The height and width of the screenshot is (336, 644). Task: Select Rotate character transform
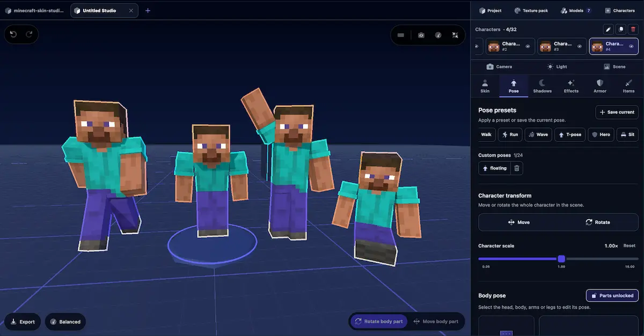click(597, 222)
